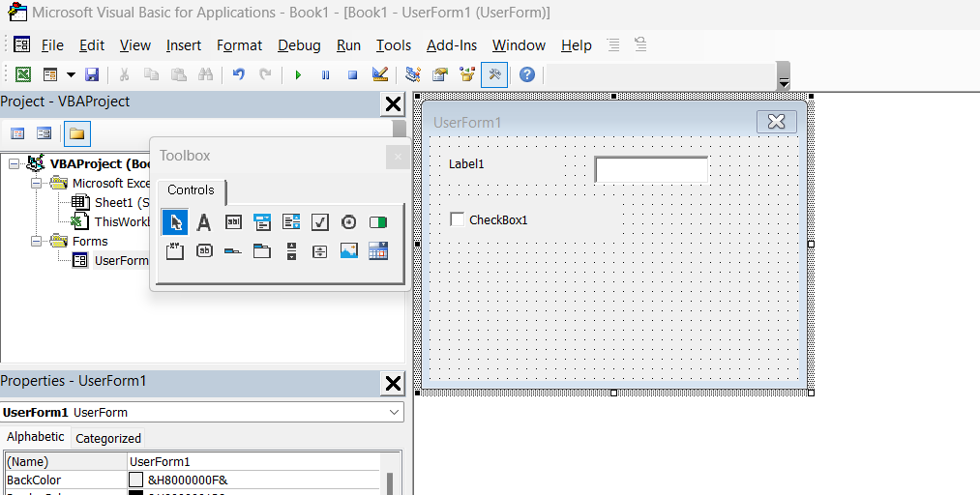The image size is (980, 495).
Task: Open the Insert UserForm dropdown arrow
Action: pos(71,75)
